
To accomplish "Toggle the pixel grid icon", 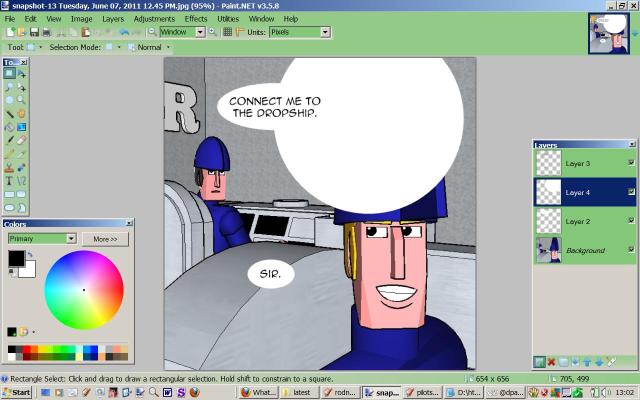I will (x=227, y=32).
